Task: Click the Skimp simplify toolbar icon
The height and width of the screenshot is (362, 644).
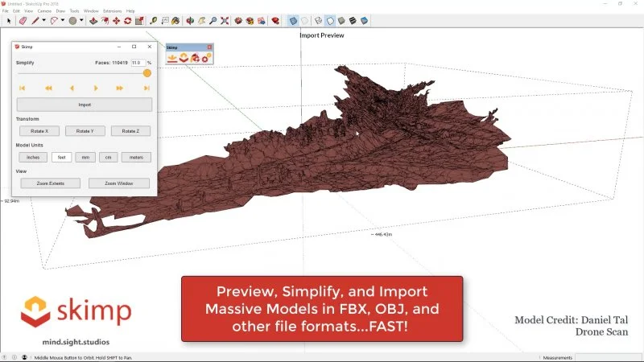Action: coord(184,58)
